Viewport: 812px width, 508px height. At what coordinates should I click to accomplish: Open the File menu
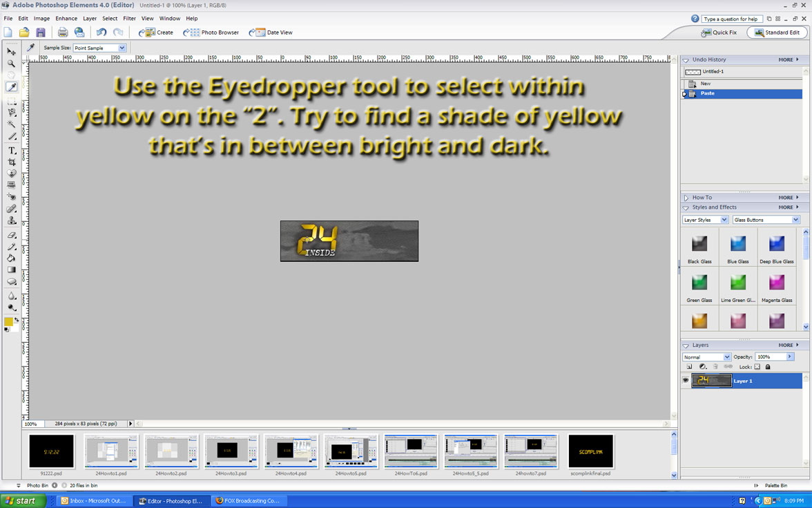click(x=8, y=19)
